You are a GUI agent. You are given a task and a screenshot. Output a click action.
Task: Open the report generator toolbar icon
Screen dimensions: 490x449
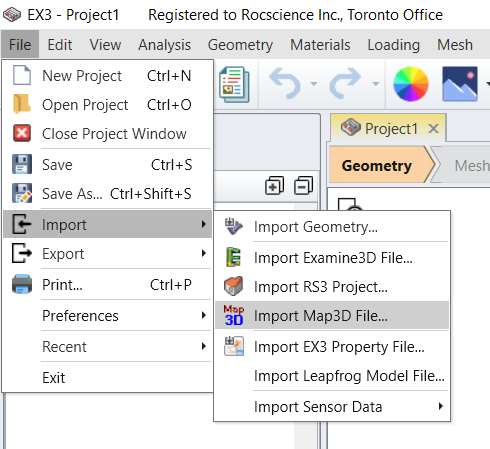[234, 84]
